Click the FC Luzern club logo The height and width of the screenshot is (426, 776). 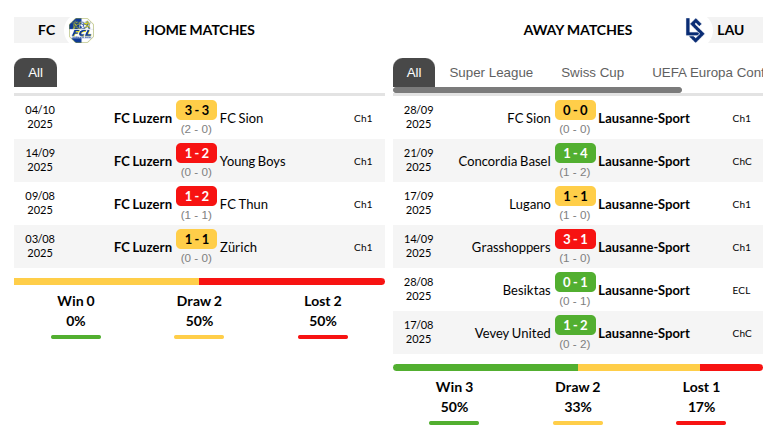pos(81,30)
